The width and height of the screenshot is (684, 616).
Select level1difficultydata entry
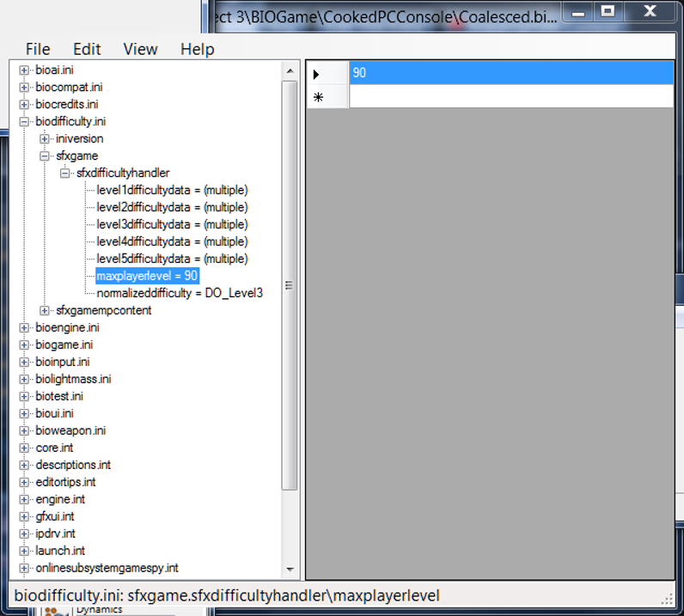172,190
